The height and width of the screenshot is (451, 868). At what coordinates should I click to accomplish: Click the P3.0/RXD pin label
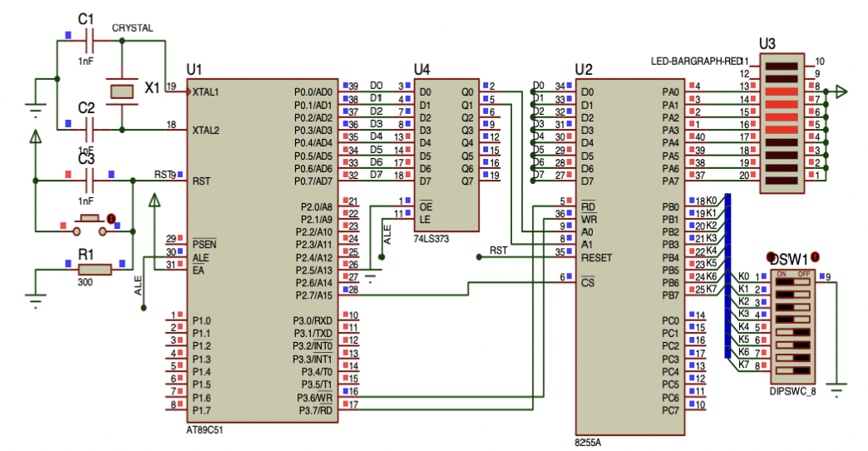tap(313, 321)
